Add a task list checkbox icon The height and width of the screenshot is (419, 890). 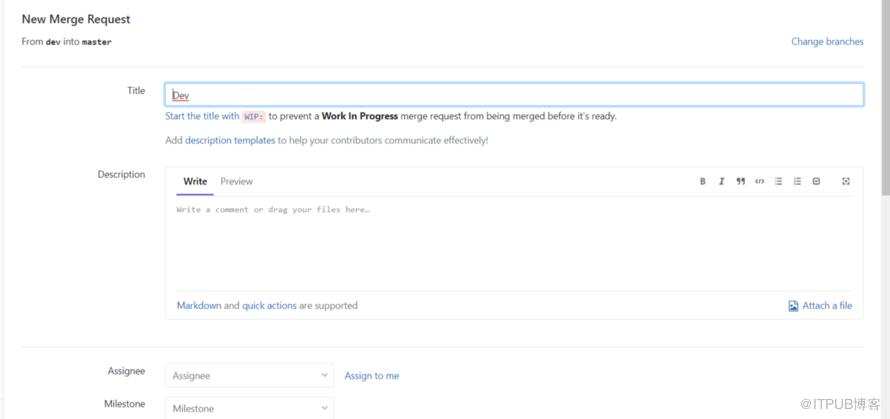(816, 182)
